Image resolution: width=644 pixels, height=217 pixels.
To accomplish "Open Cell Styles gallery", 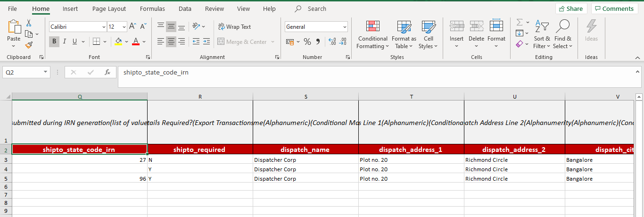I will (428, 35).
